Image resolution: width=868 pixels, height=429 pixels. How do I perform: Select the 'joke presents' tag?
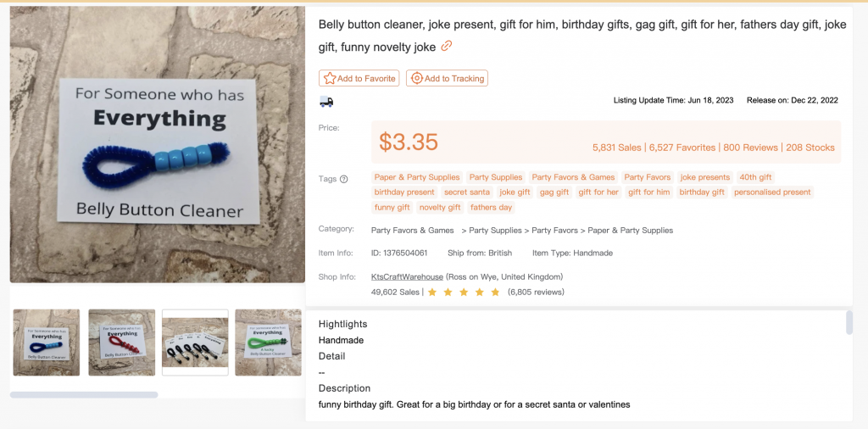[704, 177]
